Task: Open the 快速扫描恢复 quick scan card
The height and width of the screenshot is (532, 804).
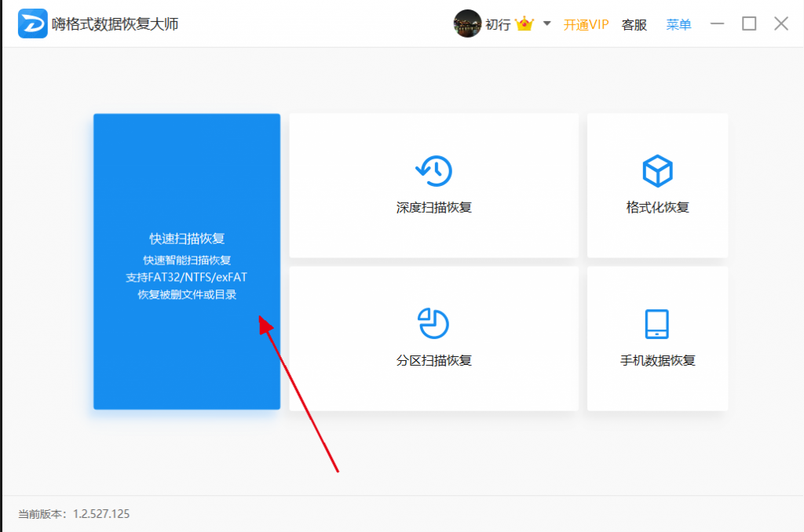Action: tap(187, 261)
